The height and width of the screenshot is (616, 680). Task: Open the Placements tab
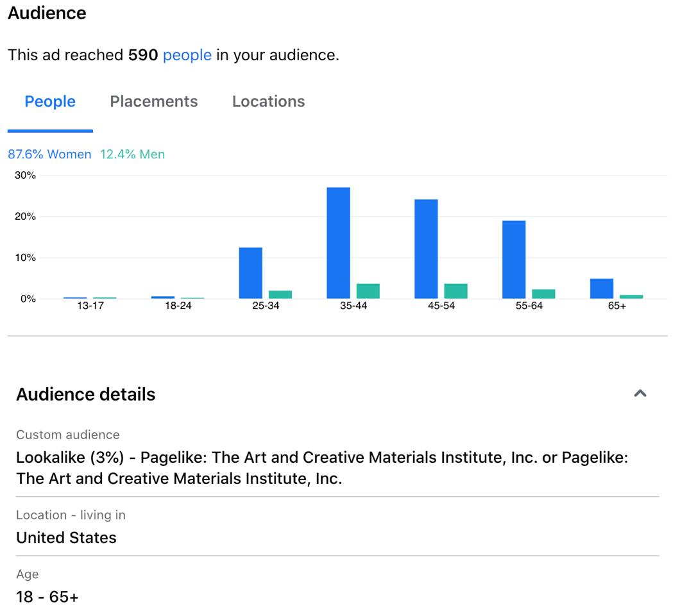pyautogui.click(x=153, y=101)
